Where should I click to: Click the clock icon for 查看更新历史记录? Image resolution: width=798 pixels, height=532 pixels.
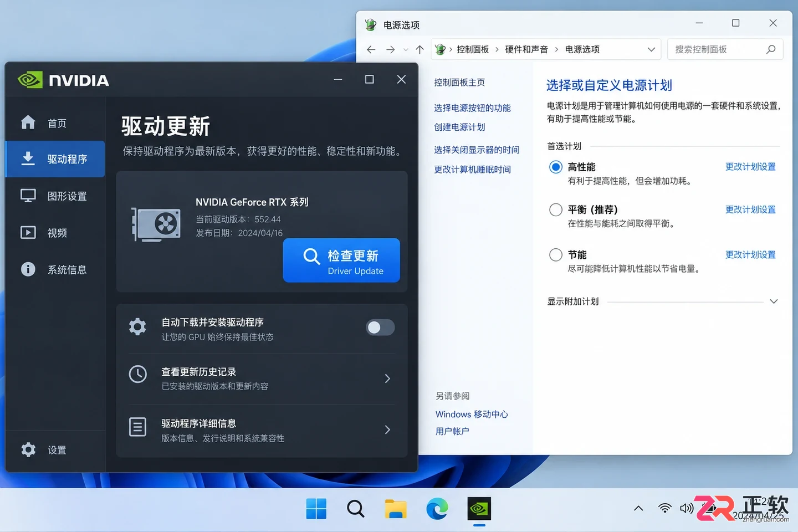tap(137, 374)
